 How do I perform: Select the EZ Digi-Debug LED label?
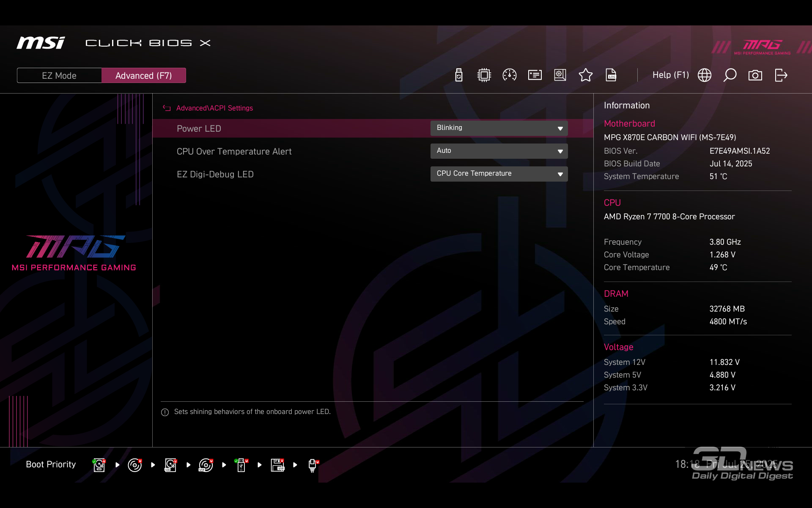215,174
